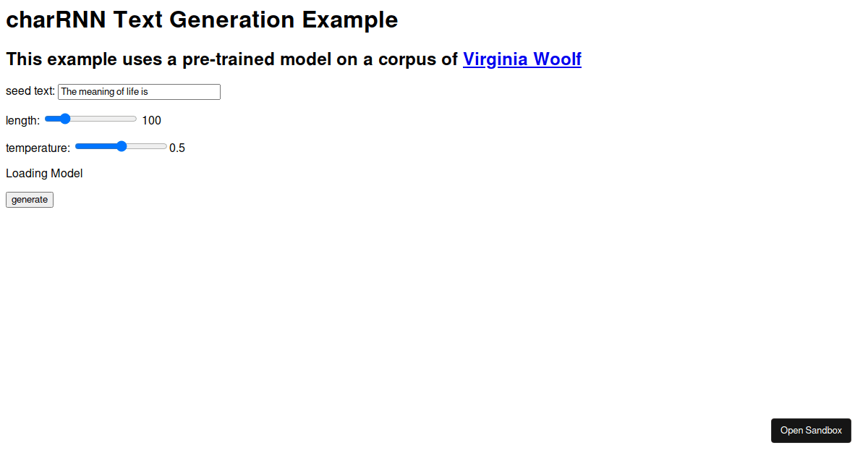868x456 pixels.
Task: Click the length label
Action: [x=22, y=119]
